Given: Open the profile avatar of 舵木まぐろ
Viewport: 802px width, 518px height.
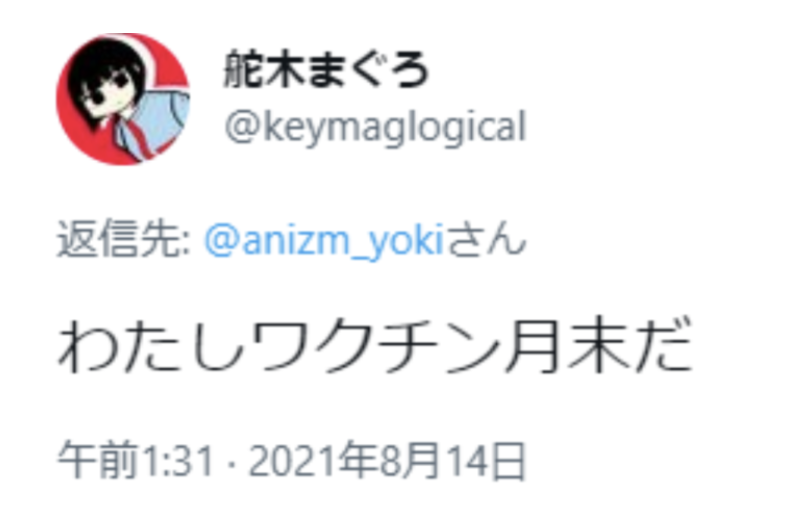Looking at the screenshot, I should click(123, 99).
